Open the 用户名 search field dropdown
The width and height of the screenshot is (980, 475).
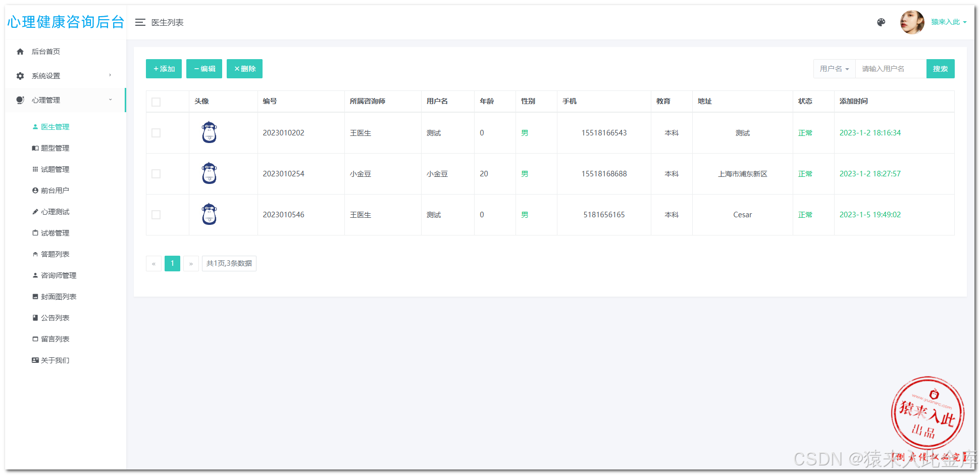pos(834,69)
